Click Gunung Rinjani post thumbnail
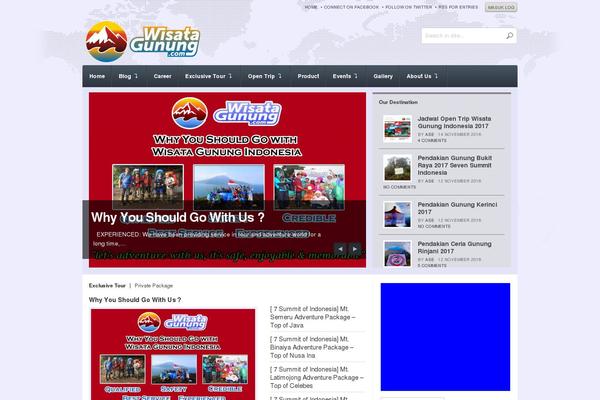This screenshot has height=400, width=600. pyautogui.click(x=398, y=253)
